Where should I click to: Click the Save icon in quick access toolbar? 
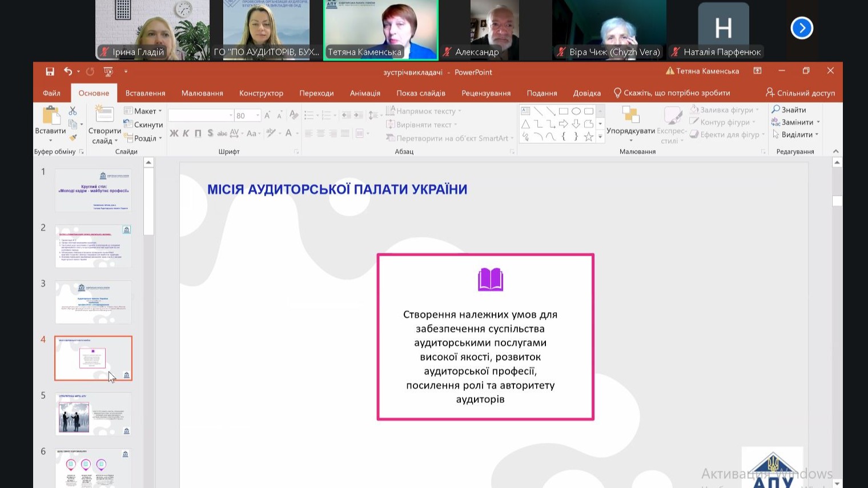pos(50,71)
